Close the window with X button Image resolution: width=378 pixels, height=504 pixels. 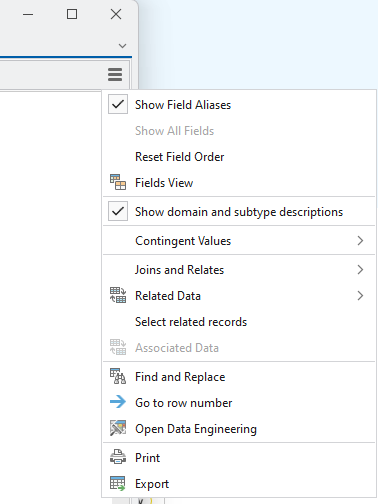coord(116,14)
